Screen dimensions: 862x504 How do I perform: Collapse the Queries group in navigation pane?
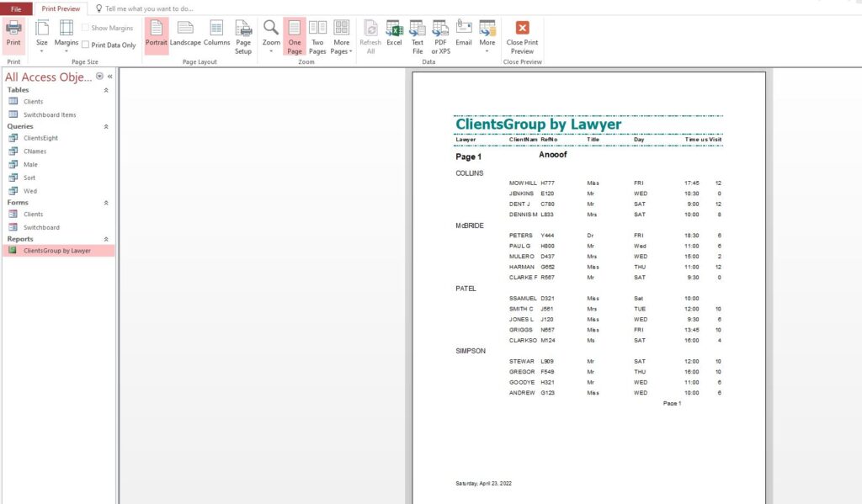[x=106, y=126]
